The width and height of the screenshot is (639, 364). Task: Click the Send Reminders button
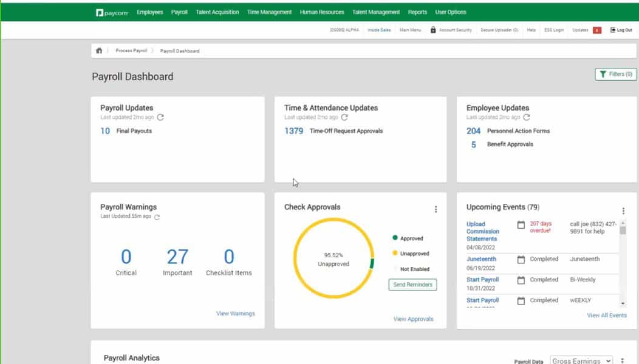click(x=412, y=285)
